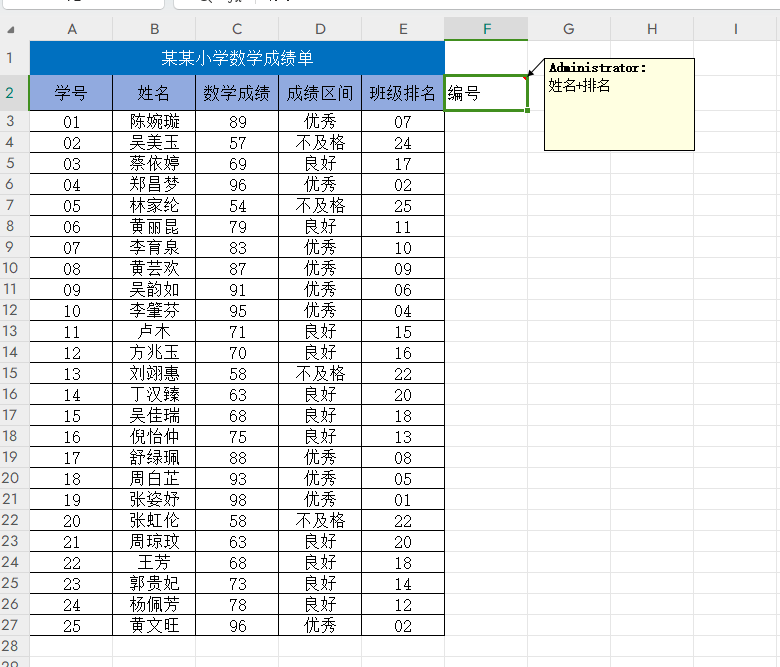The image size is (780, 667).
Task: Click rank 07 in 陈婉璇's row
Action: pos(403,121)
